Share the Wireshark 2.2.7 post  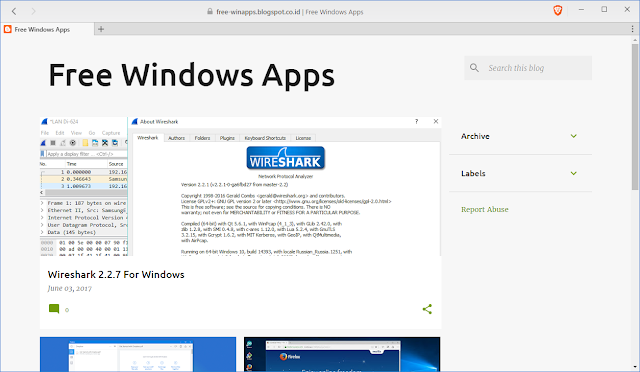427,309
